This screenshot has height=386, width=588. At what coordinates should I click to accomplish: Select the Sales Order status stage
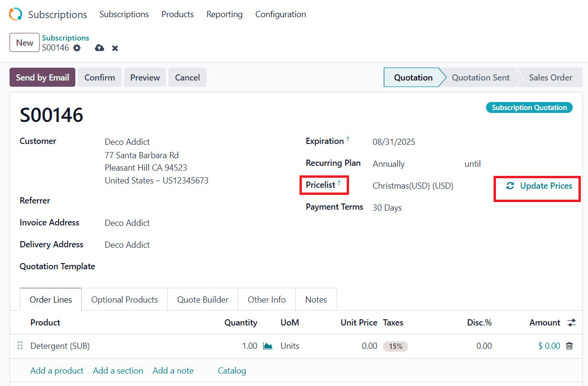pos(550,77)
